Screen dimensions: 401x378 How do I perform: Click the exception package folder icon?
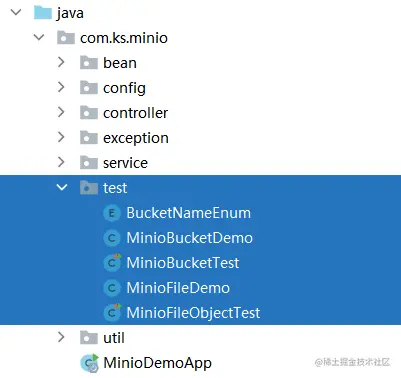coord(89,137)
